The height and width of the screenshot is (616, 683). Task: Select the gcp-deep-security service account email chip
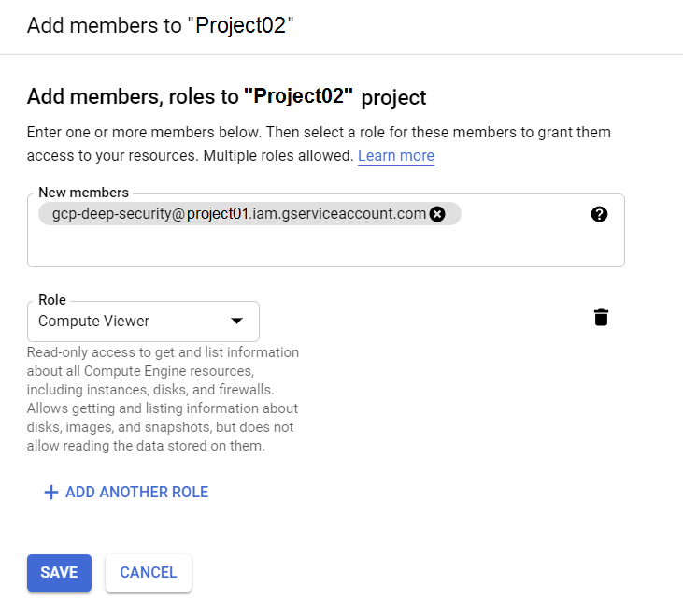point(232,214)
